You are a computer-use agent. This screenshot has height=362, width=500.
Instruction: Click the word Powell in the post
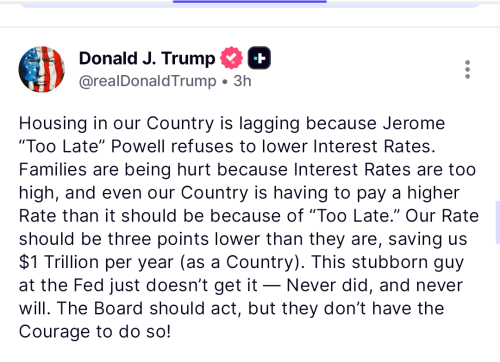click(138, 147)
